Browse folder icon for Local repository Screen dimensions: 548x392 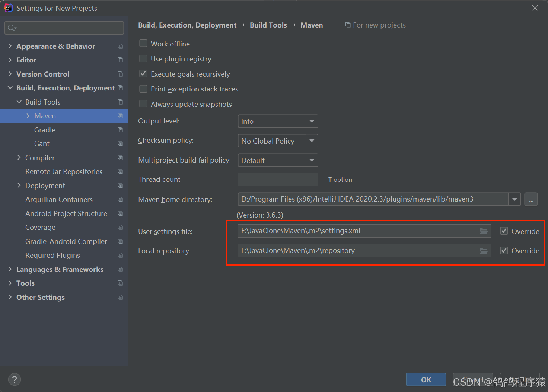[483, 251]
